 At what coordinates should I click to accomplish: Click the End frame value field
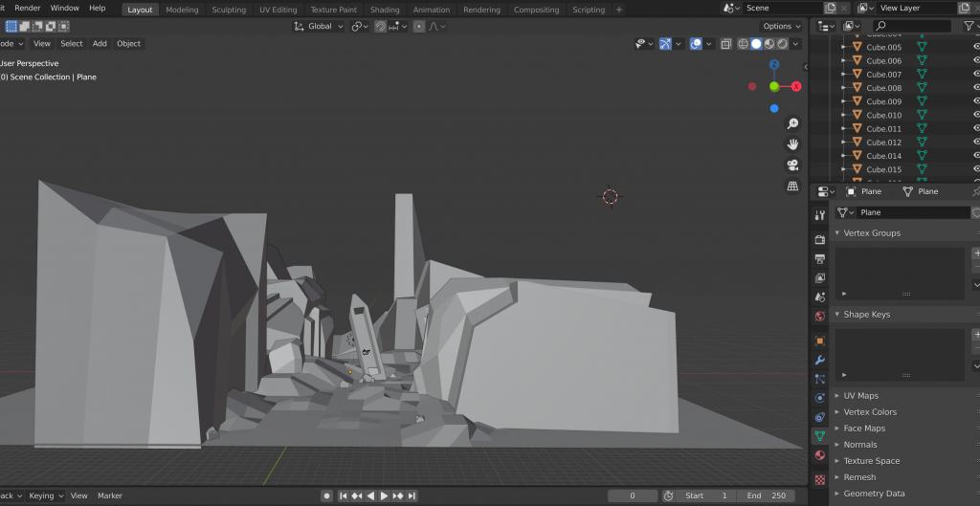[767, 495]
